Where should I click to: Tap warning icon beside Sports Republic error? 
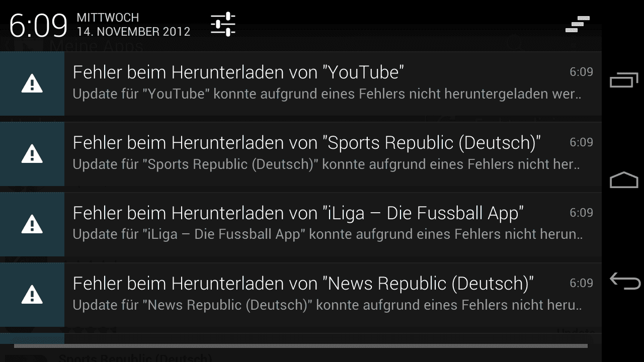coord(32,154)
